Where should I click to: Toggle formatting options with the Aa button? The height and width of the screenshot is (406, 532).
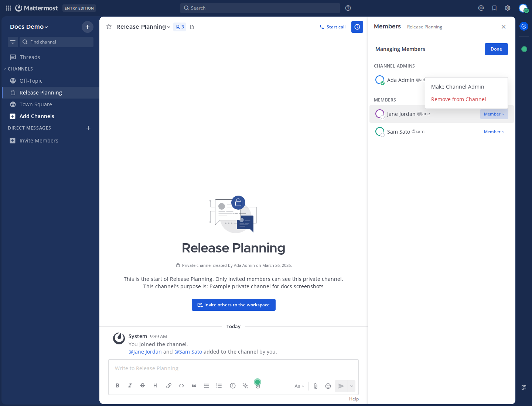pos(299,386)
